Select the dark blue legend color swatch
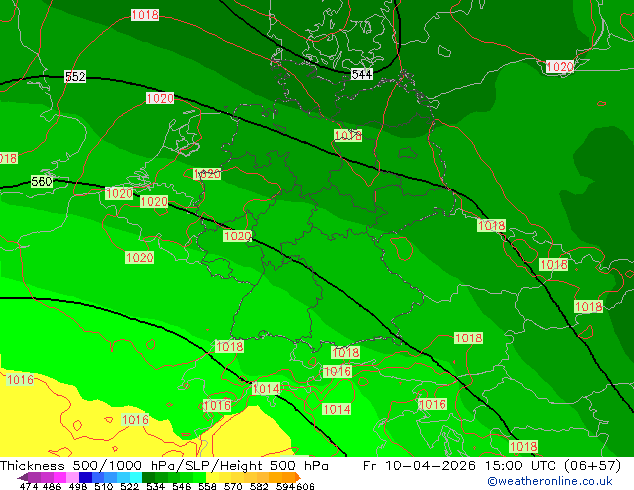 tap(85, 477)
